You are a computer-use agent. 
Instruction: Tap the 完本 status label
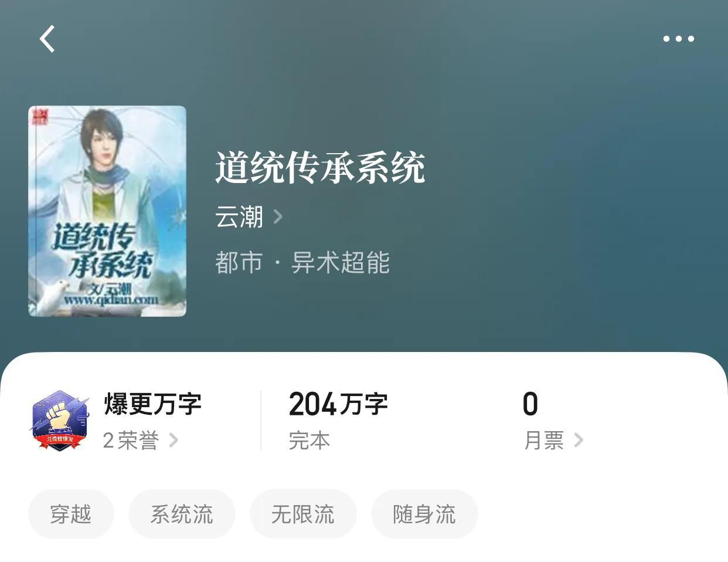click(x=309, y=440)
